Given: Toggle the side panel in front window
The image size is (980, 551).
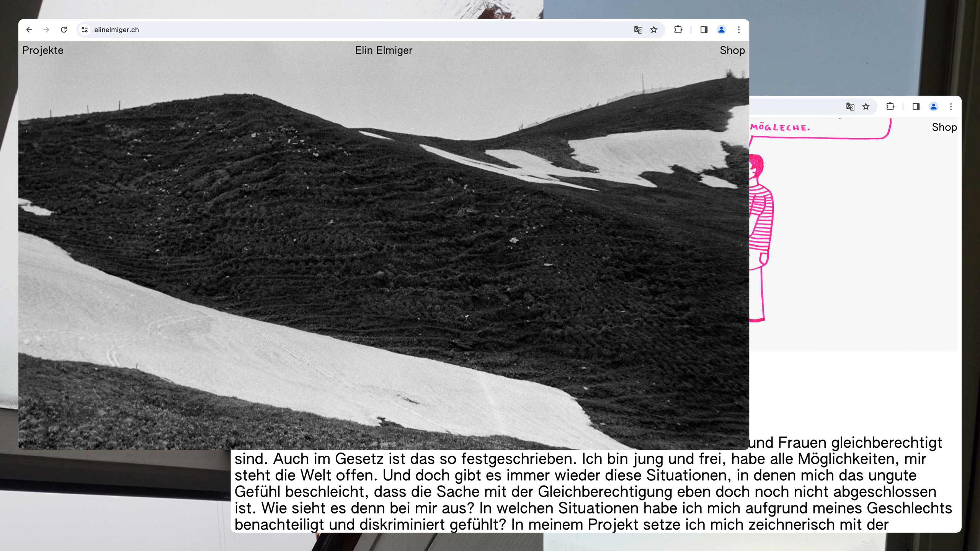Looking at the screenshot, I should [x=704, y=29].
